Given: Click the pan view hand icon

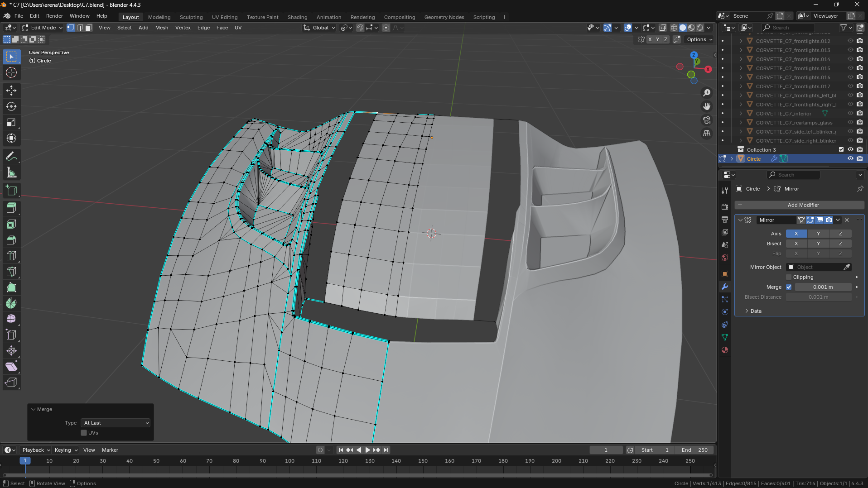Looking at the screenshot, I should 707,106.
